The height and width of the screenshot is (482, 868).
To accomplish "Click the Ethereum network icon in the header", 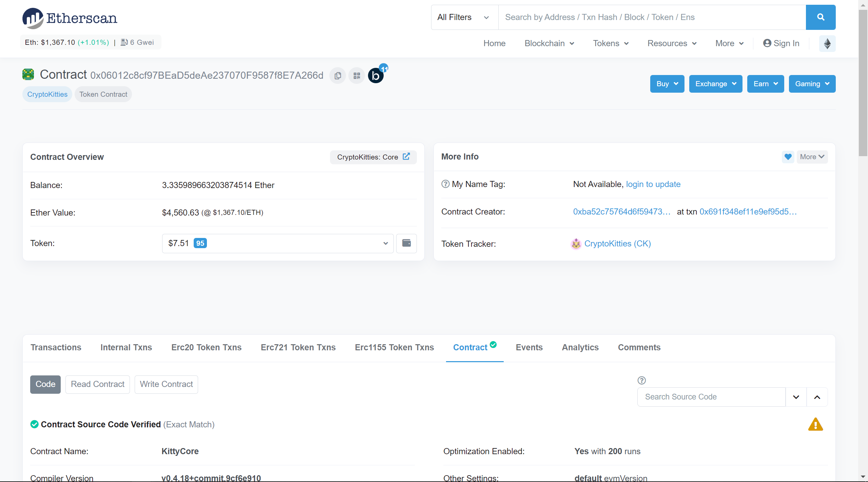I will pyautogui.click(x=827, y=43).
